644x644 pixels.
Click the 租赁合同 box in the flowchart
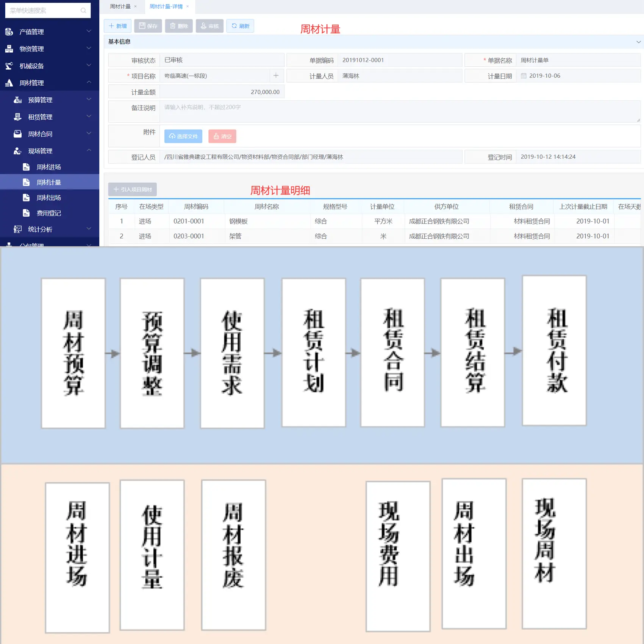(x=393, y=353)
